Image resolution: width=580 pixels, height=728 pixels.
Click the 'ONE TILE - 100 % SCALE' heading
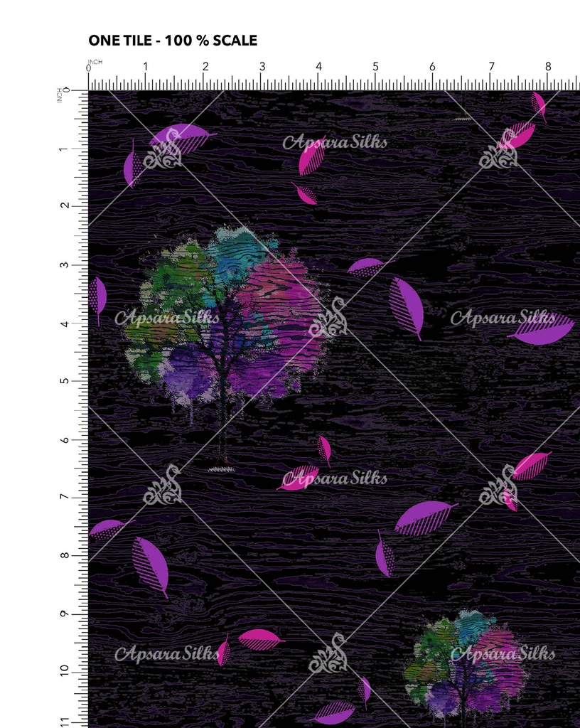(x=173, y=41)
